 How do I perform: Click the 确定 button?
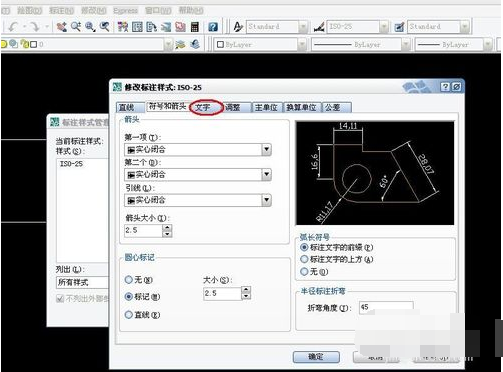point(316,357)
